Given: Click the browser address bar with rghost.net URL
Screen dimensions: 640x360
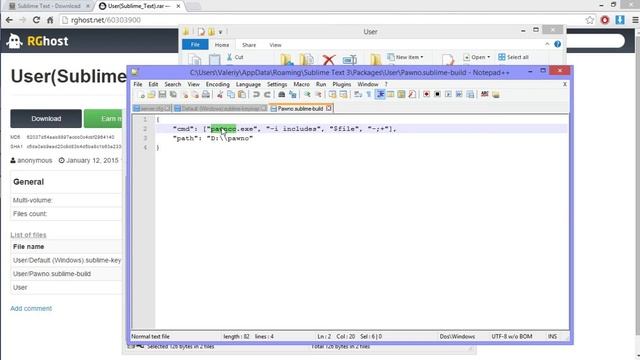Looking at the screenshot, I should coord(322,20).
